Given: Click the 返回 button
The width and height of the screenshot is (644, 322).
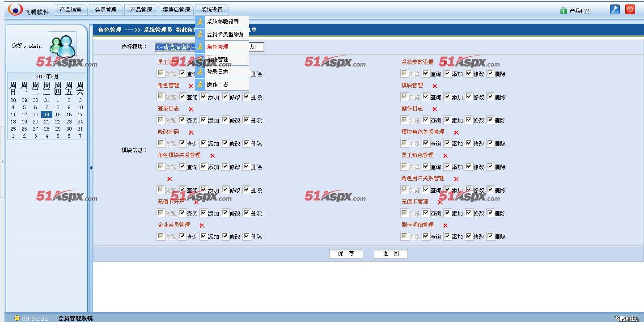Looking at the screenshot, I should [390, 254].
